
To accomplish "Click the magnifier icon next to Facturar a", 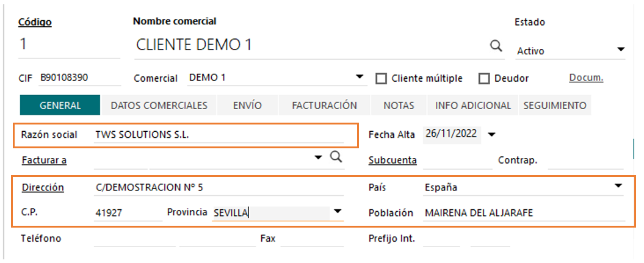I will click(x=336, y=157).
